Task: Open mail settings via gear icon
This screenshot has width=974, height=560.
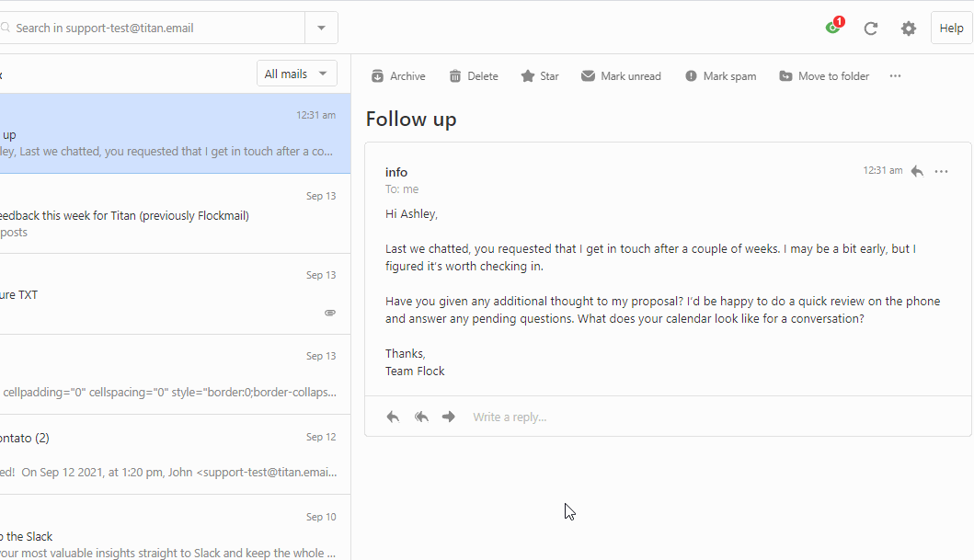Action: [x=908, y=28]
